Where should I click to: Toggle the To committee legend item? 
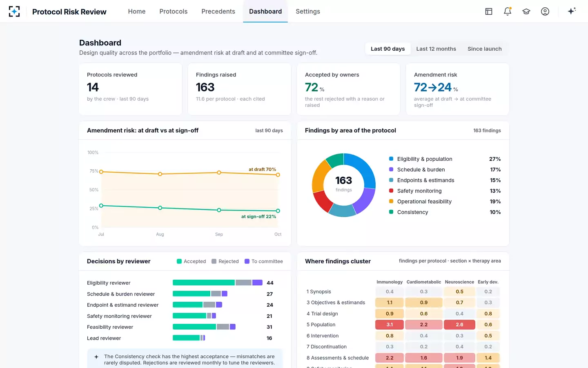(x=263, y=261)
